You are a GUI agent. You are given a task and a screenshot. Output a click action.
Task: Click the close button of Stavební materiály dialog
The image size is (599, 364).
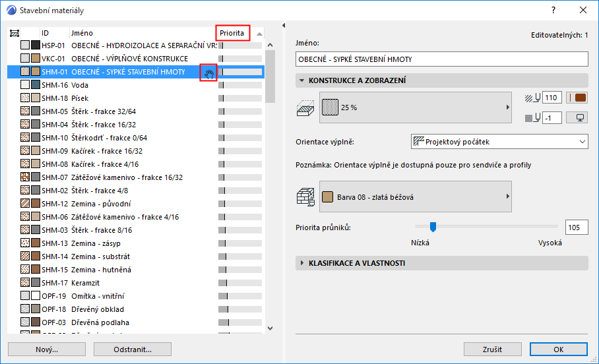click(x=583, y=10)
